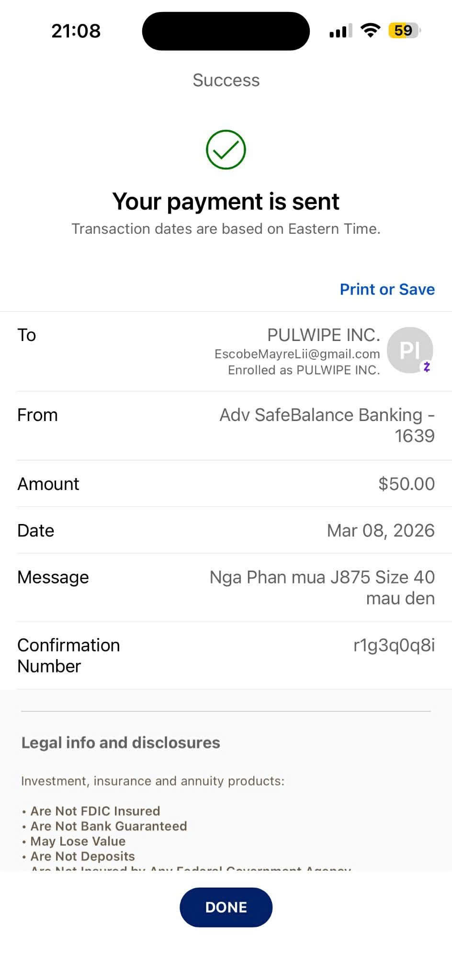Viewport: 452px width, 980px height.
Task: Tap the PULWIPE INC. recipient name
Action: [x=323, y=335]
